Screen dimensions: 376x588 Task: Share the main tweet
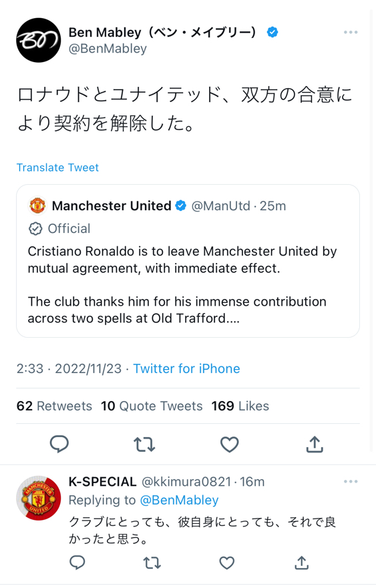315,445
